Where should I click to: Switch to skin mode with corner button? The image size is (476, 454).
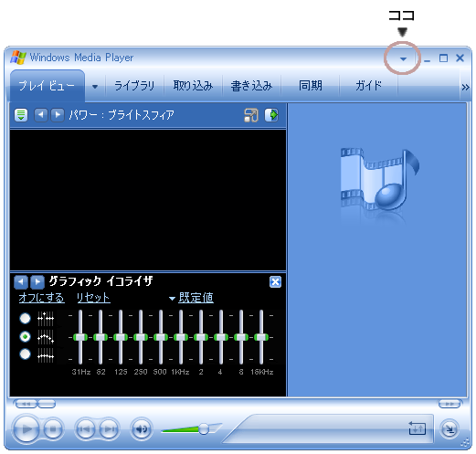click(450, 429)
